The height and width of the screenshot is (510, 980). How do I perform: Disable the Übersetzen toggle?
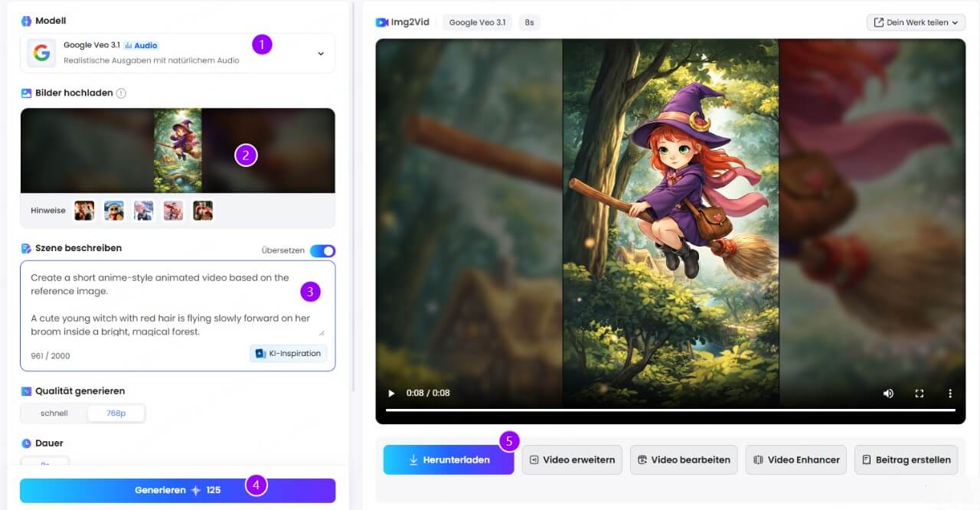point(322,250)
